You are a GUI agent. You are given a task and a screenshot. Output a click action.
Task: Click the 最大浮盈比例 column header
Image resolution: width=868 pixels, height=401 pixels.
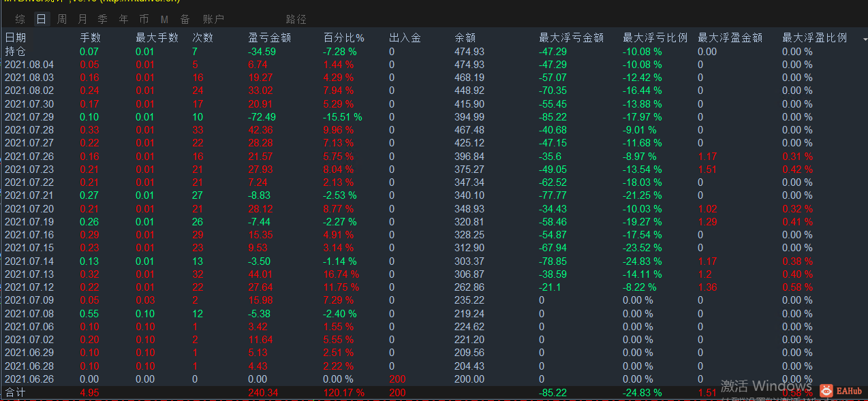(815, 38)
